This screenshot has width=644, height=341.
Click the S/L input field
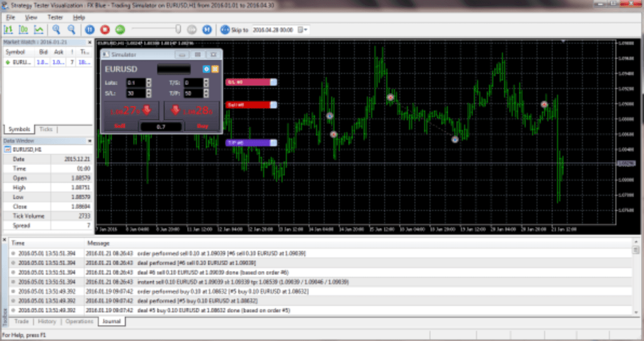pos(135,93)
